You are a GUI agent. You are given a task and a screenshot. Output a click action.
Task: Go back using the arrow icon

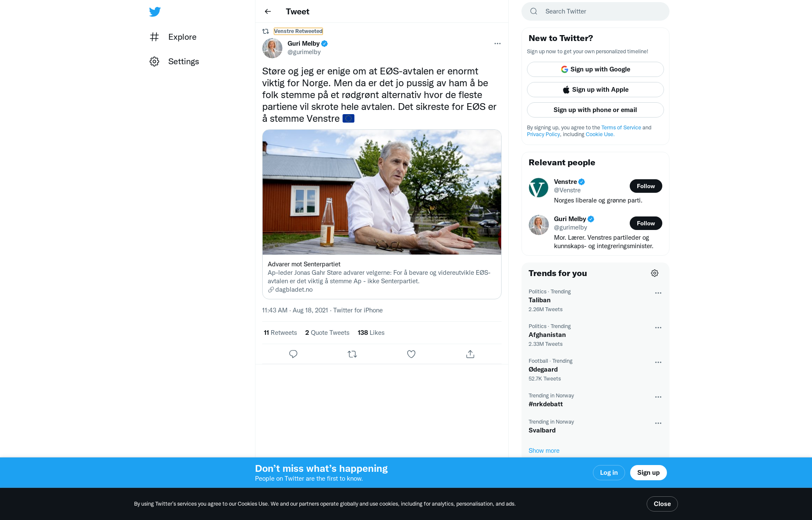[268, 11]
